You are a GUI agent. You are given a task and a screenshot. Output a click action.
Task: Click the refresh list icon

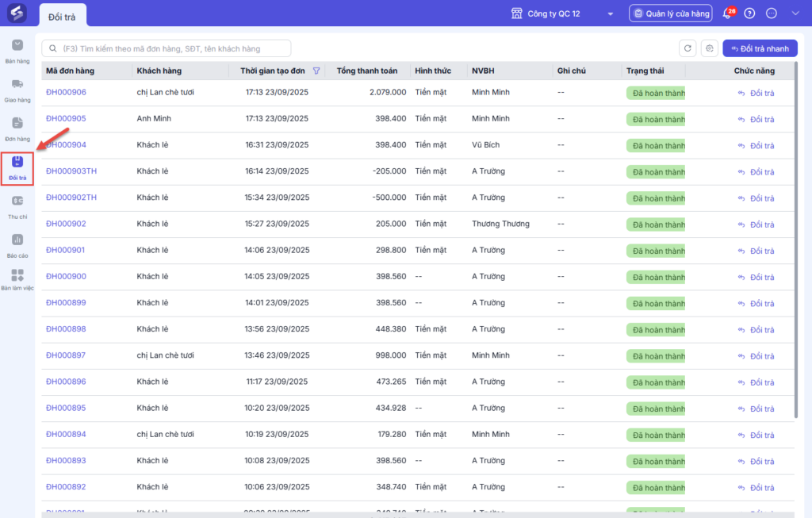688,48
